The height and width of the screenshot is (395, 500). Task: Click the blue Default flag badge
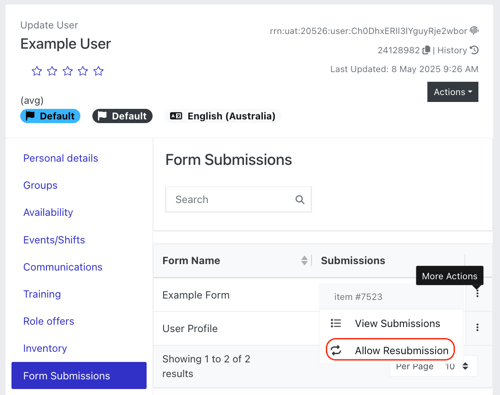[x=50, y=116]
